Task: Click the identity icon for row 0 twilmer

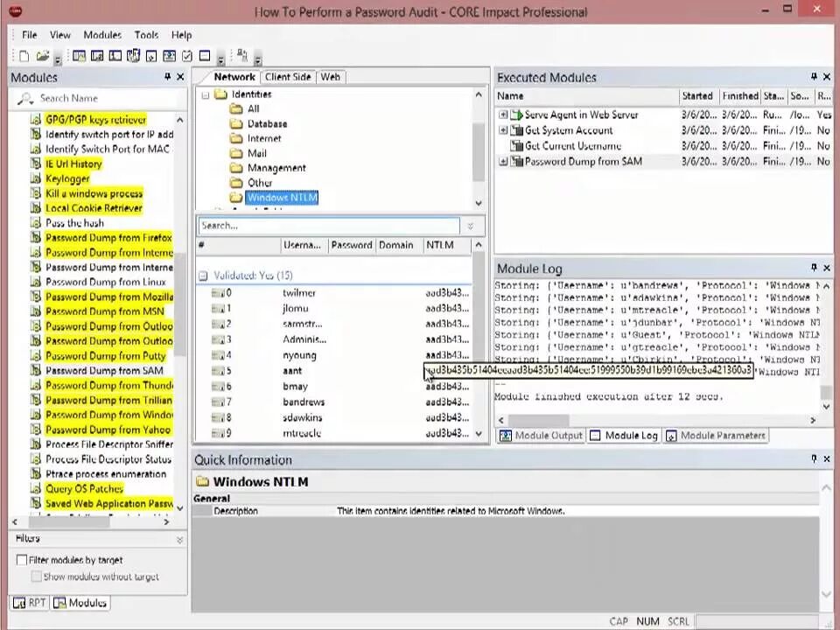Action: (218, 293)
